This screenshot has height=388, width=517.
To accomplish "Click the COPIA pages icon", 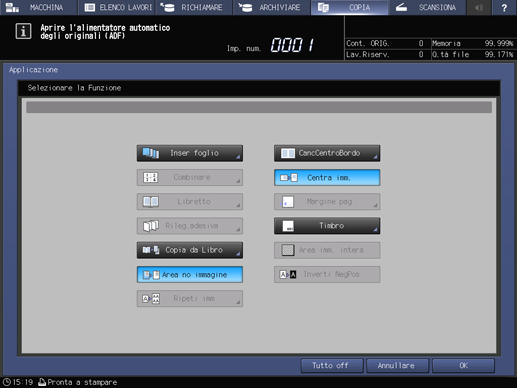I will coord(323,7).
